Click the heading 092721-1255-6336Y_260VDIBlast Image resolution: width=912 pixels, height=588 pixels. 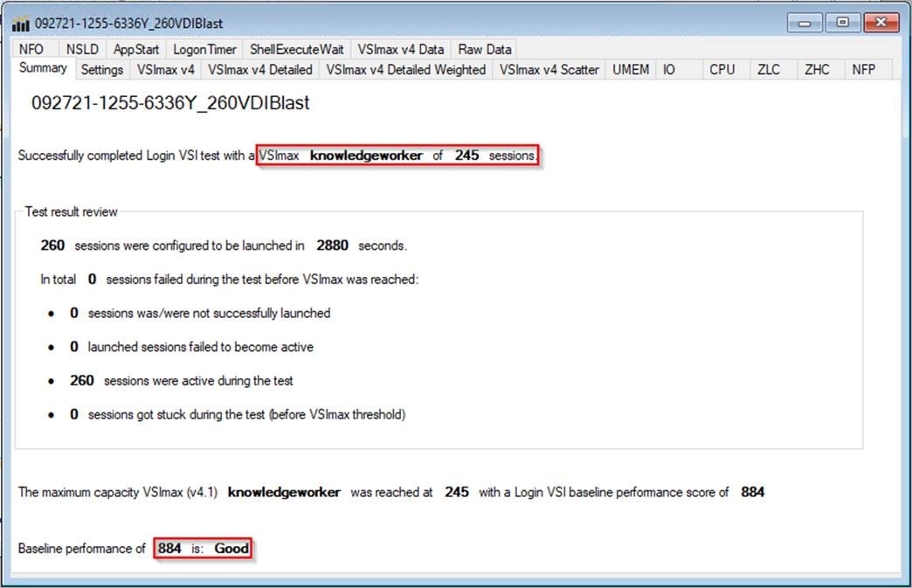[170, 103]
